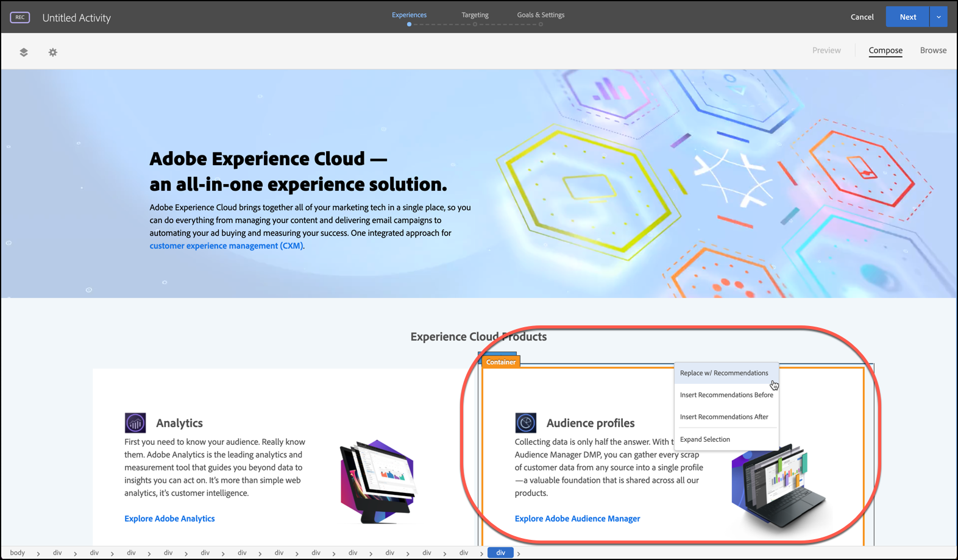The height and width of the screenshot is (560, 958).
Task: Select body in the element breadcrumb
Action: (x=18, y=553)
